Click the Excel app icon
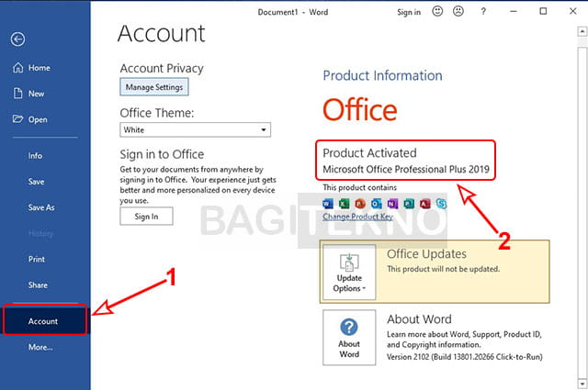The width and height of the screenshot is (588, 390). tap(344, 204)
